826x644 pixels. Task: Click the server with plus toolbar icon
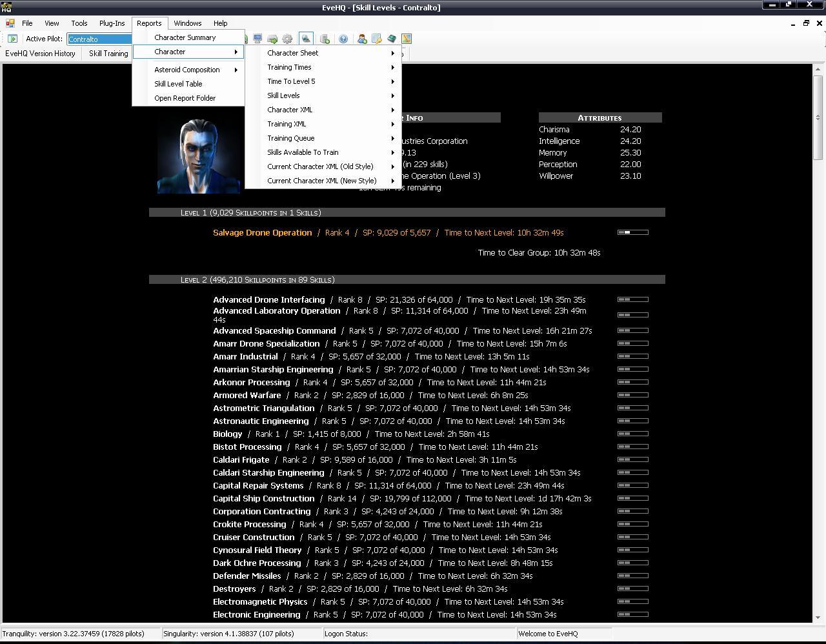(325, 39)
